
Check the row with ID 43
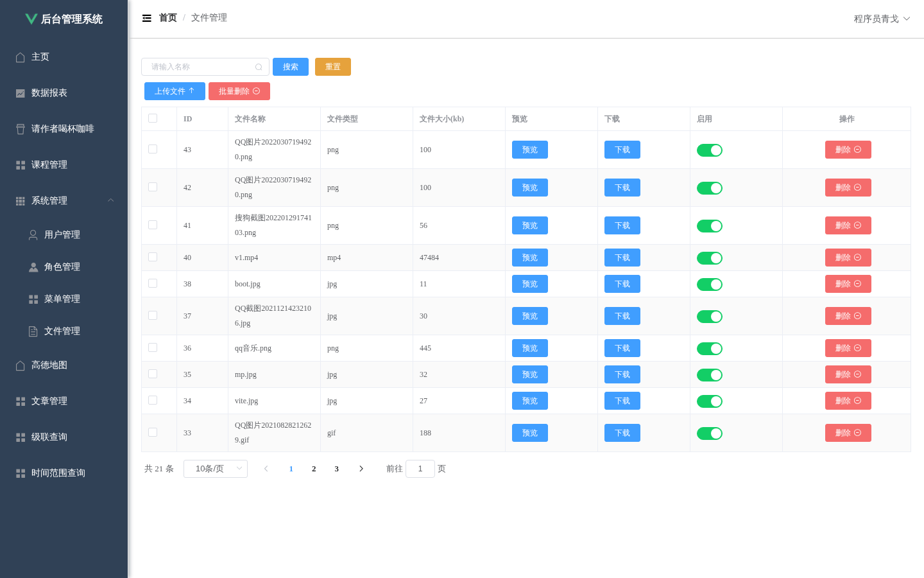click(x=153, y=149)
